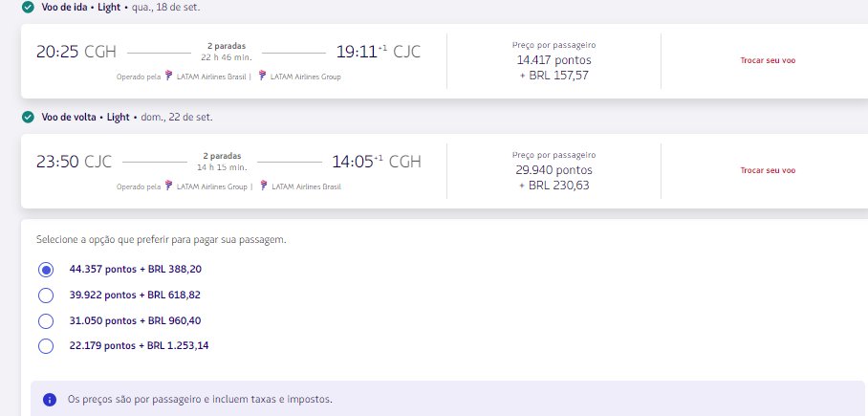Click LATAM Airlines Brasil logo in outbound flight
Viewport: 868px width, 416px height.
coord(169,76)
